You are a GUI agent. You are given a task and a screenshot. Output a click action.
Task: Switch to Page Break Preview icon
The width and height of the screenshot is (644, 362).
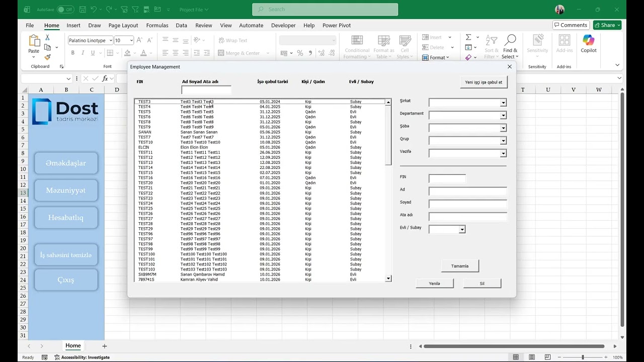tap(548, 357)
